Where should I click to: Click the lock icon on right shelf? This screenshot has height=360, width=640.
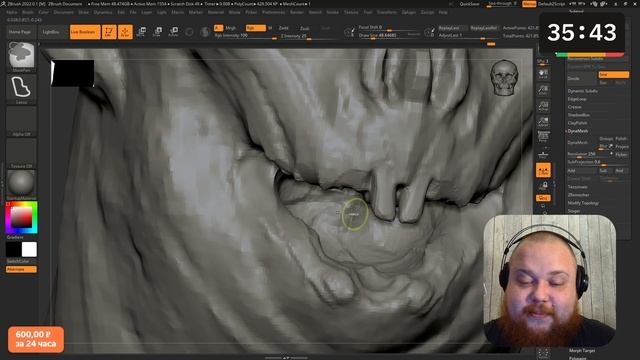pyautogui.click(x=543, y=186)
